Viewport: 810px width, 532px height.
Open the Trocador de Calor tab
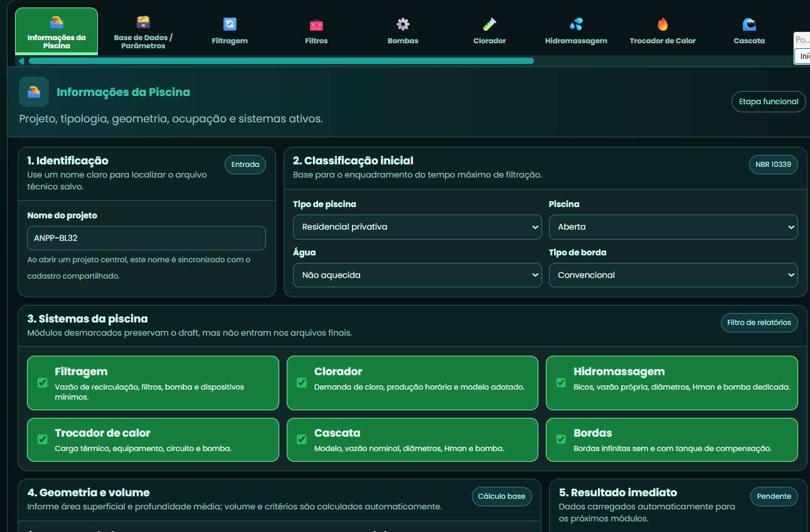[663, 31]
